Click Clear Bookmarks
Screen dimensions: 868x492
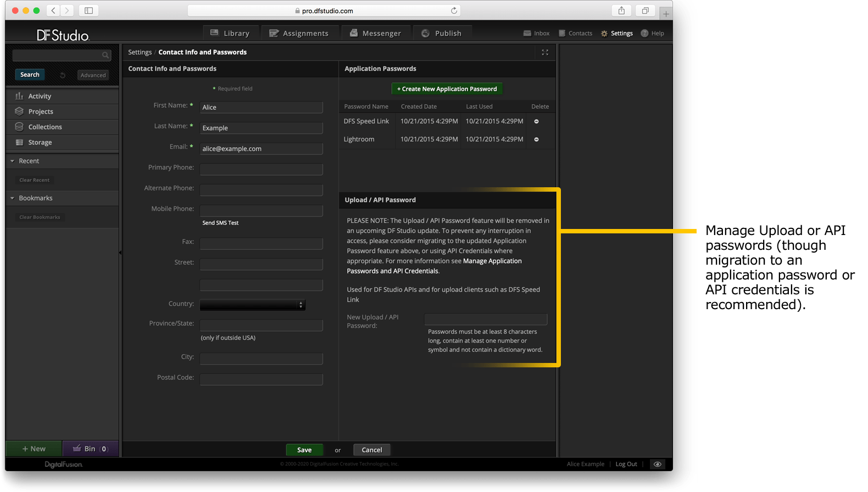click(x=40, y=217)
